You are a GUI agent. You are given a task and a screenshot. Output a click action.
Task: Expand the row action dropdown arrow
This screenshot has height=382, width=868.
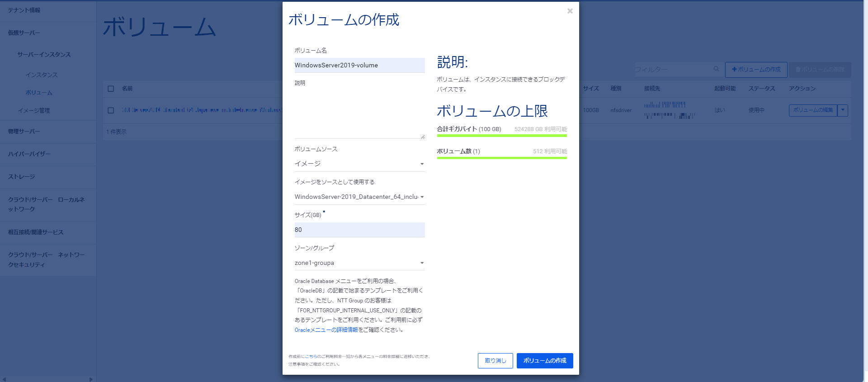coord(843,110)
